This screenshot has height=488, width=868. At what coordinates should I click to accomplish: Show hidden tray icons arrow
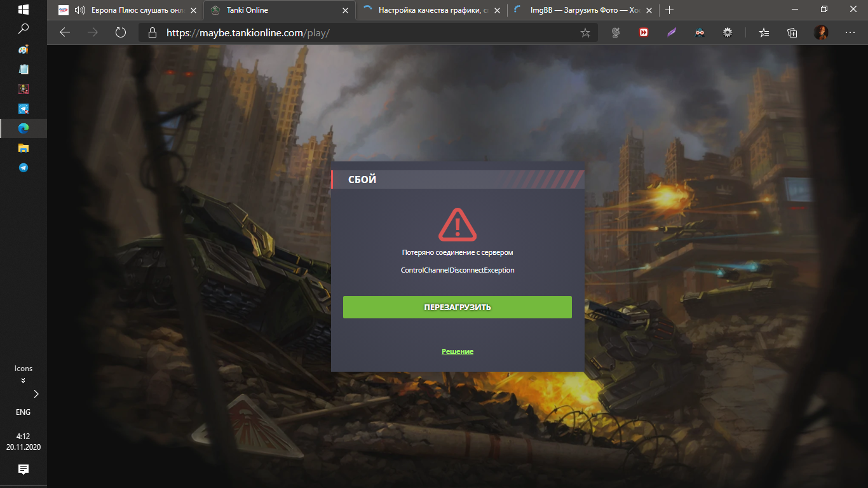[x=36, y=394]
